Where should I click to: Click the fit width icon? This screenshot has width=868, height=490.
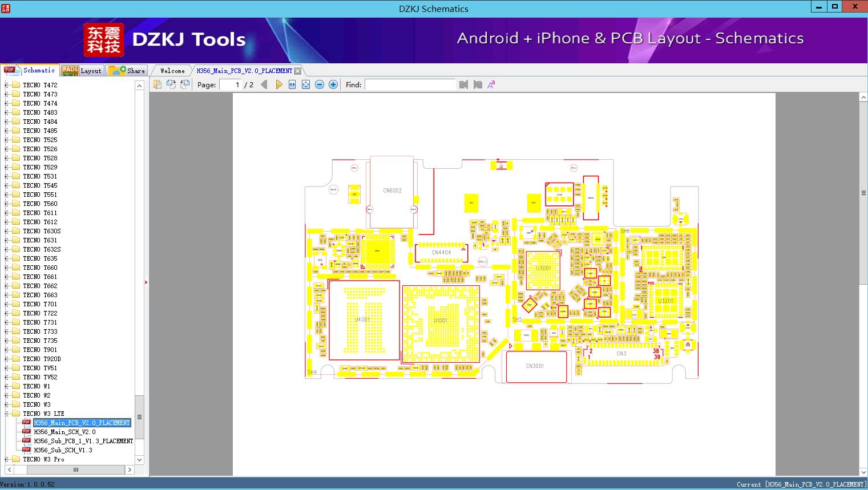point(292,84)
